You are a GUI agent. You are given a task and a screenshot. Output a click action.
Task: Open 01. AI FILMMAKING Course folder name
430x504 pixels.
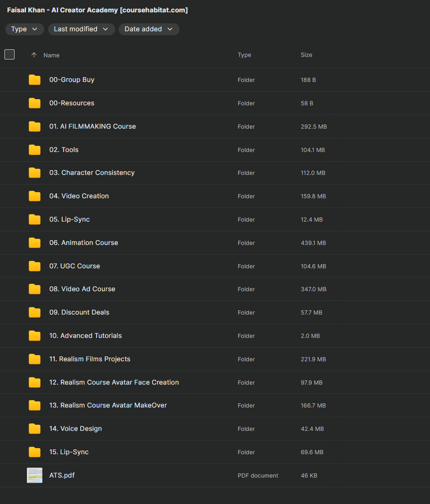(93, 126)
